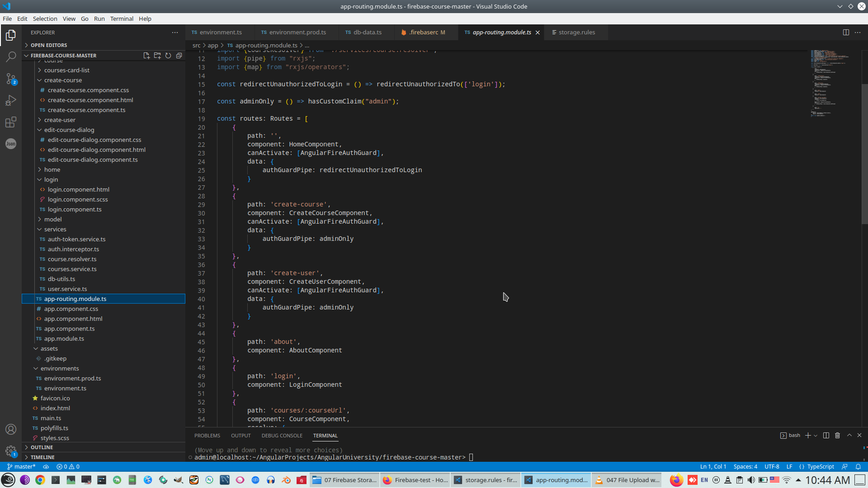
Task: Open Run and Debug view
Action: (11, 100)
